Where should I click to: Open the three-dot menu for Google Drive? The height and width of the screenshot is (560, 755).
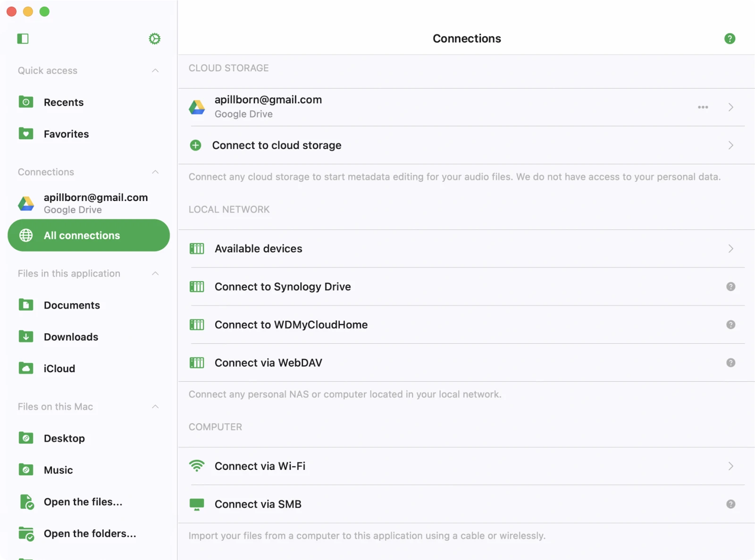click(x=703, y=107)
